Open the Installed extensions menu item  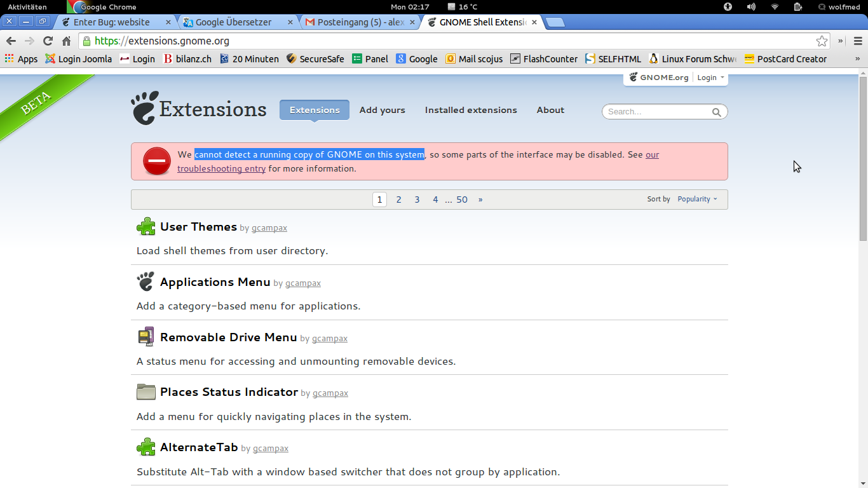click(471, 110)
